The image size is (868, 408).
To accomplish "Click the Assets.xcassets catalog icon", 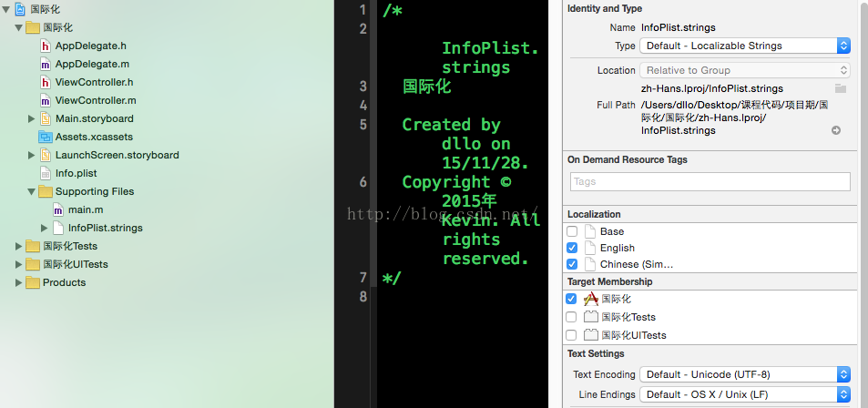I will click(46, 137).
